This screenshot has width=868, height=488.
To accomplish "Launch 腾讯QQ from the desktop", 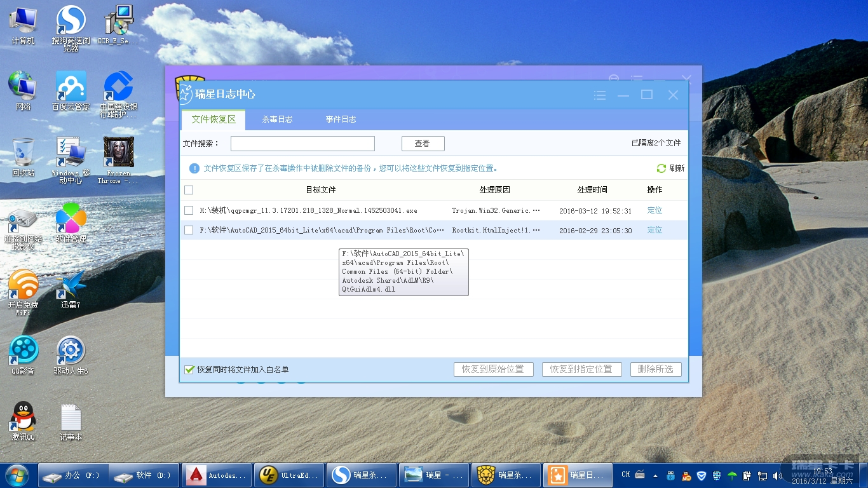I will click(x=23, y=421).
